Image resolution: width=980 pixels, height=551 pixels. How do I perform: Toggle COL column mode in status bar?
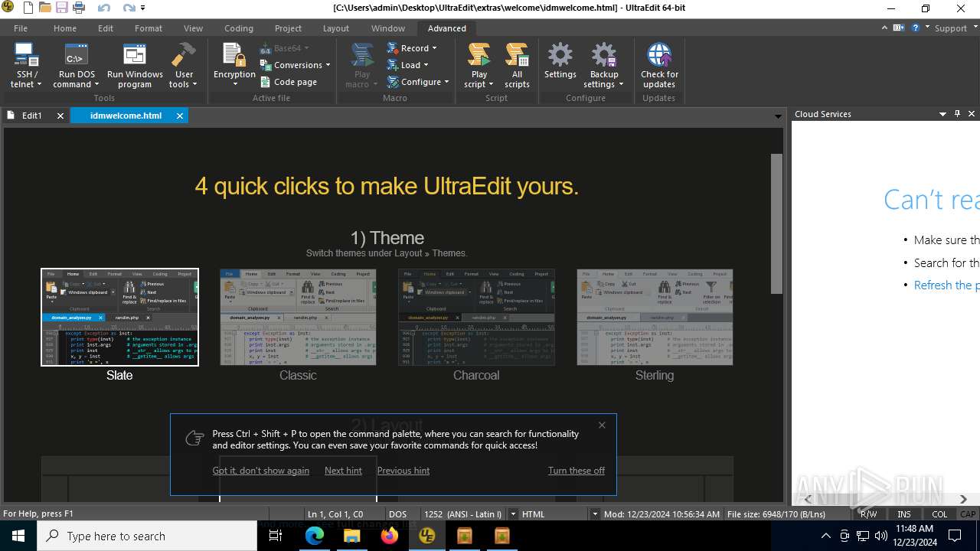click(939, 514)
